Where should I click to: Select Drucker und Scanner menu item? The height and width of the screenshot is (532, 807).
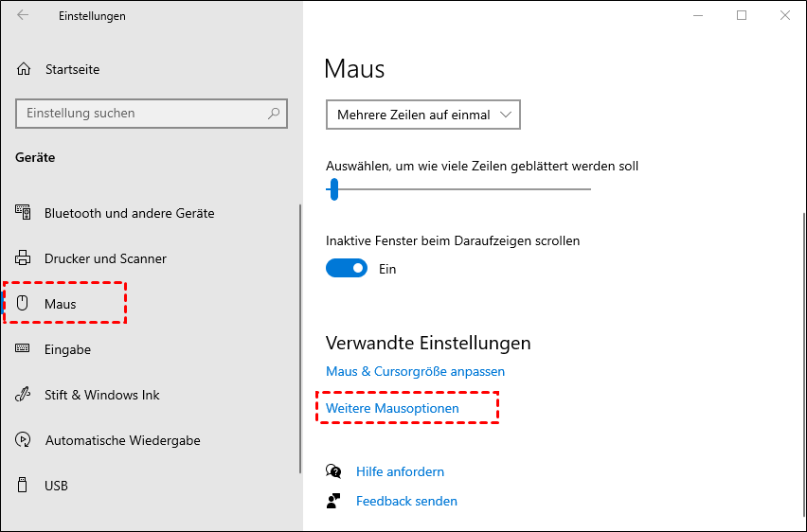pyautogui.click(x=105, y=258)
